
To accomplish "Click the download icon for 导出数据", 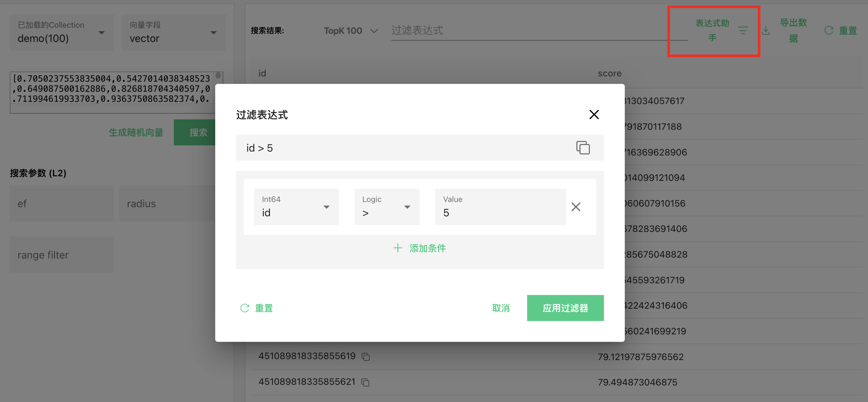I will (765, 31).
